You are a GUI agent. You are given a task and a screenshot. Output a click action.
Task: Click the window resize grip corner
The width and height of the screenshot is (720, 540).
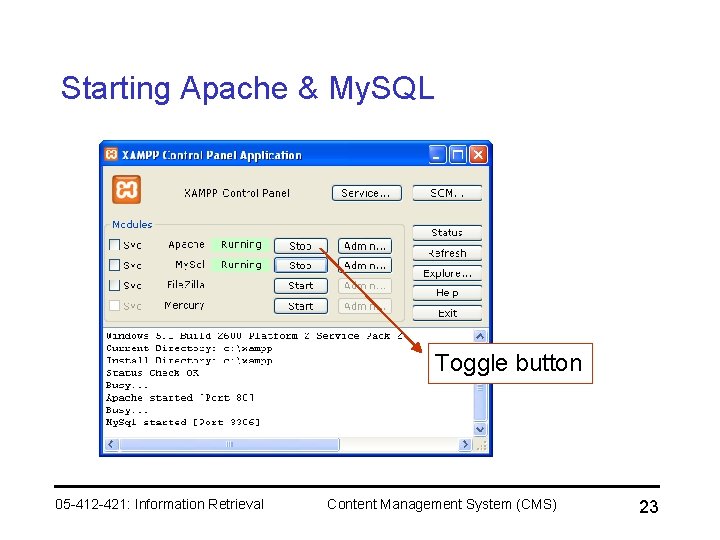pyautogui.click(x=481, y=445)
